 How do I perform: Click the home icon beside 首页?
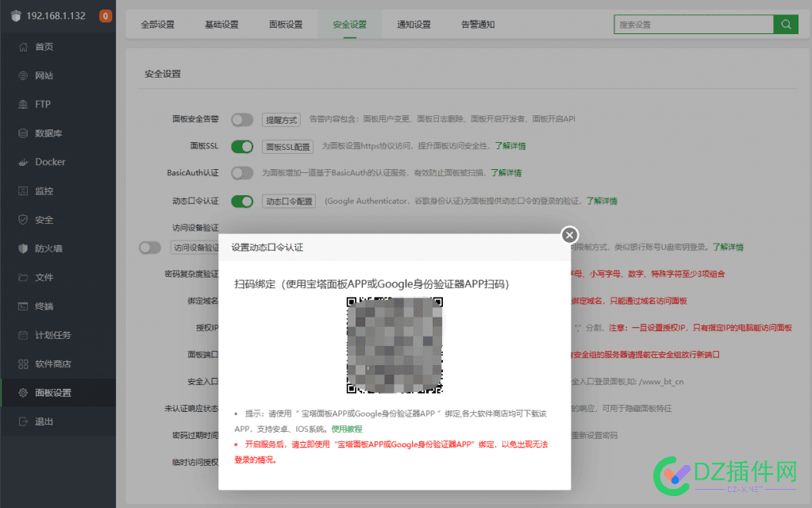pos(23,47)
